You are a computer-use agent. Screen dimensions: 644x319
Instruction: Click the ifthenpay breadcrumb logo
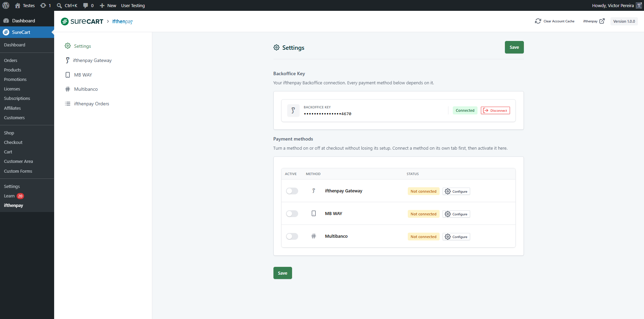[123, 21]
